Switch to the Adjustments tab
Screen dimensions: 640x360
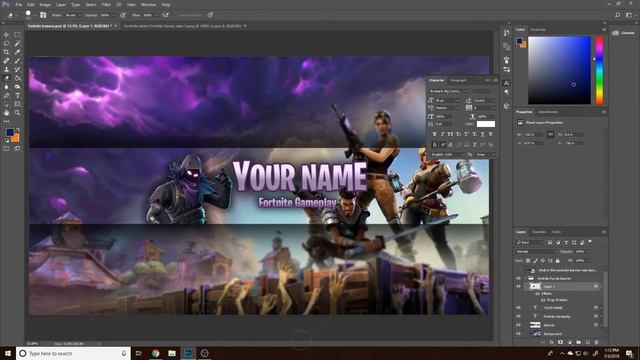(548, 112)
